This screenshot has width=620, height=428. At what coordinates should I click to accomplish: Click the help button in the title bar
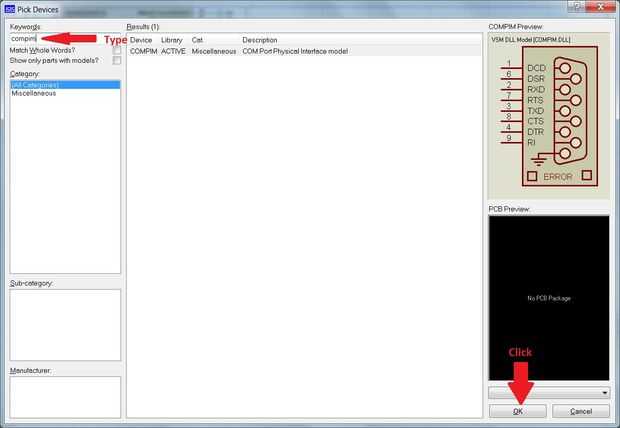577,7
